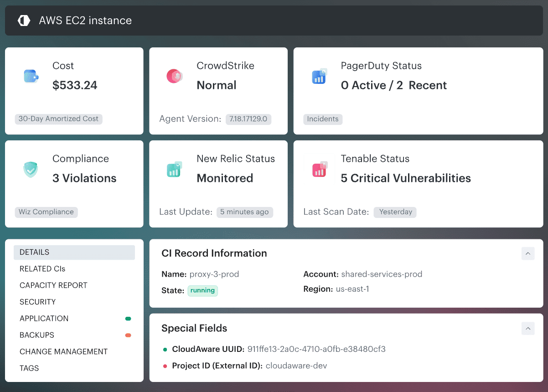Click the shared-services-prod account value
This screenshot has width=548, height=392.
pos(382,274)
